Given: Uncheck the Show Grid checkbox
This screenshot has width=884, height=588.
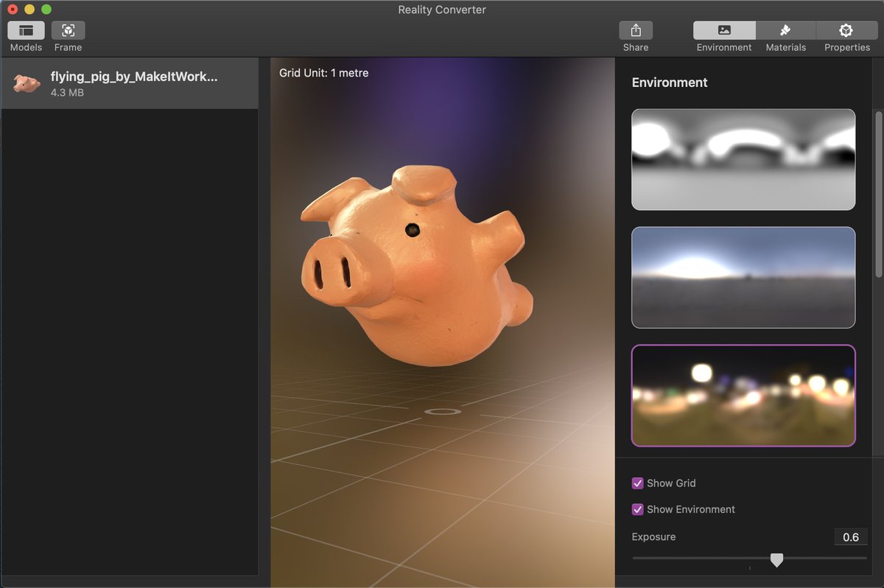Looking at the screenshot, I should click(x=638, y=483).
